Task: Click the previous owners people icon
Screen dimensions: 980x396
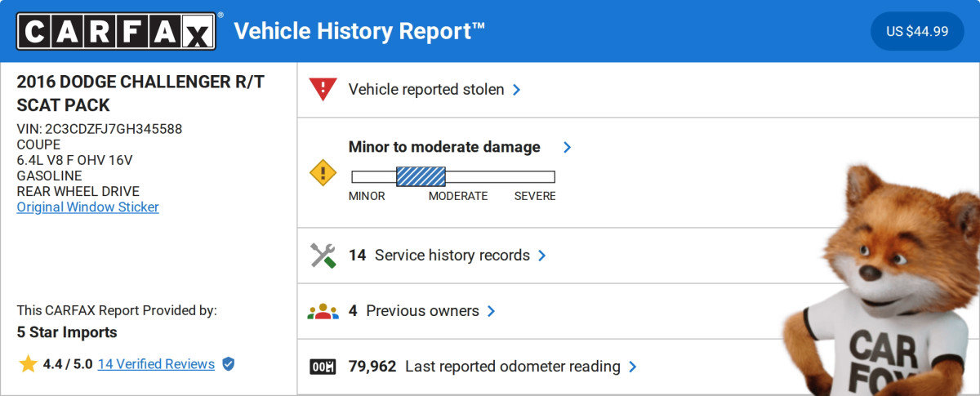Action: (323, 311)
